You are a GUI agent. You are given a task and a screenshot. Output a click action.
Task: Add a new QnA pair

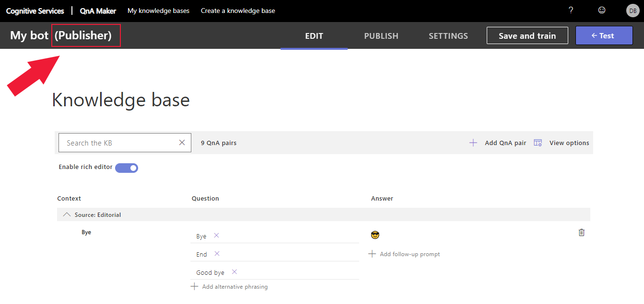498,143
